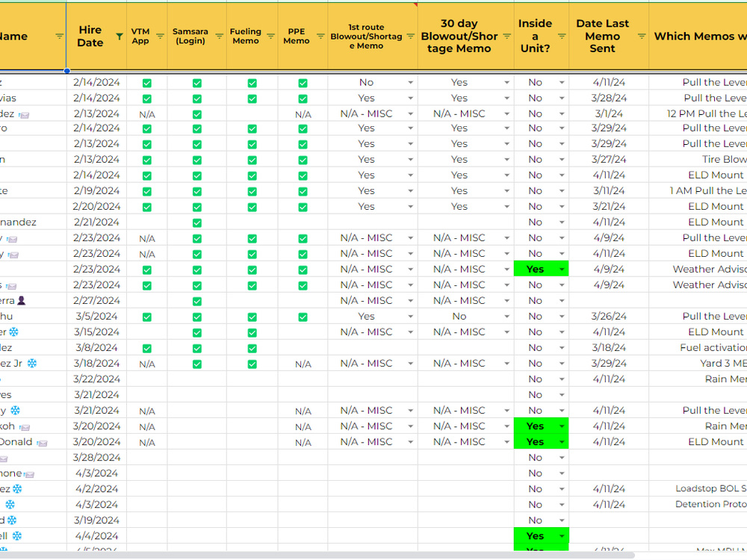Select the name cell 'nandez'
This screenshot has width=747, height=560.
pyautogui.click(x=33, y=223)
